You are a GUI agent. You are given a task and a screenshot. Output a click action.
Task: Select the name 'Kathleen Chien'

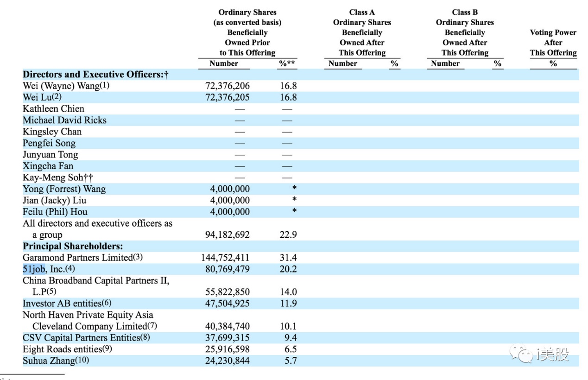pyautogui.click(x=54, y=109)
